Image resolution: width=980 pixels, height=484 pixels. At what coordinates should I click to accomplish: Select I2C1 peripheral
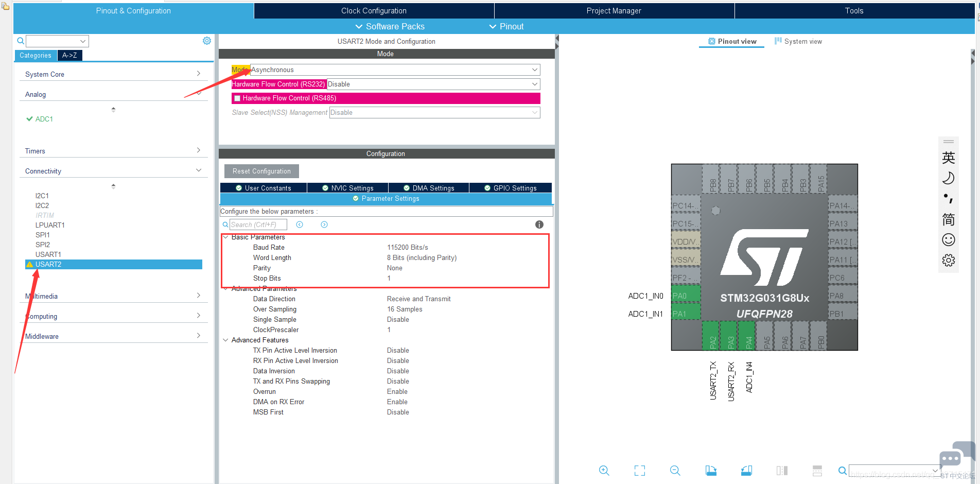(42, 196)
